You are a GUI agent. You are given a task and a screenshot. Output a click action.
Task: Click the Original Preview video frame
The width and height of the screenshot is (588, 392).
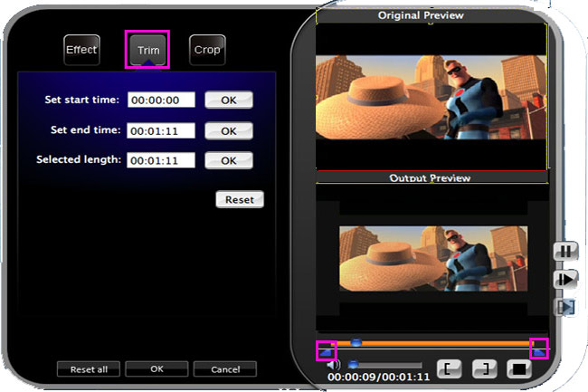431,98
